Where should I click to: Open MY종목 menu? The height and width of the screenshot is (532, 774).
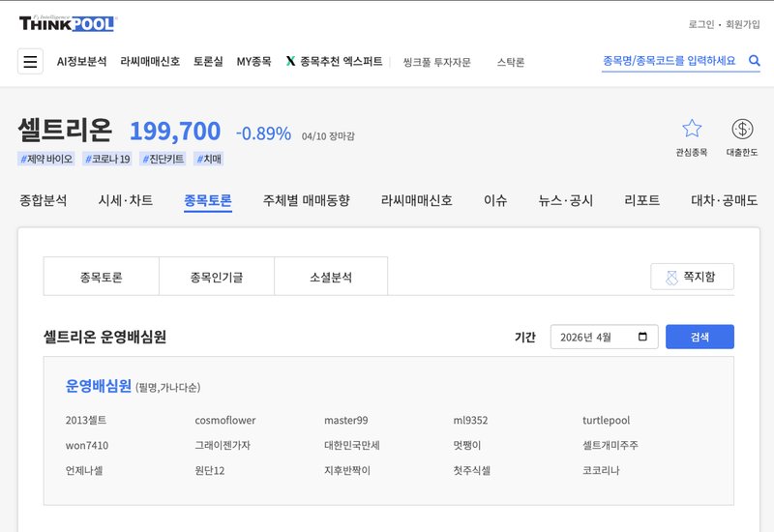(x=253, y=61)
